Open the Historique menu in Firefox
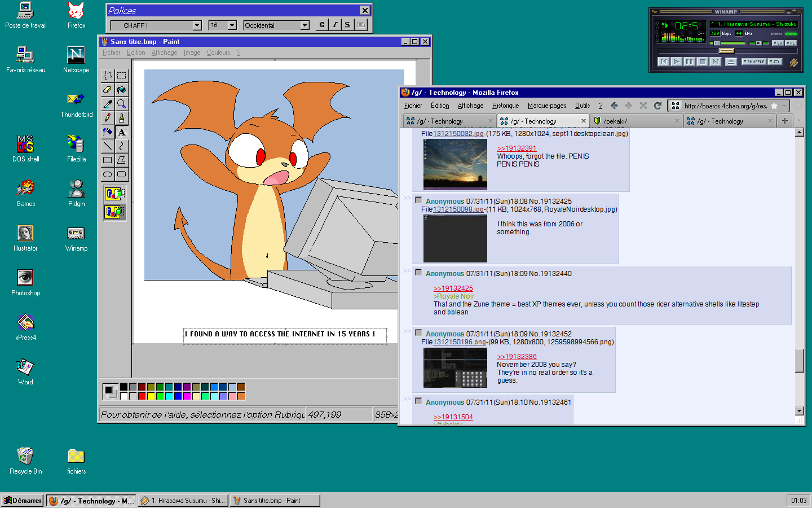Image resolution: width=812 pixels, height=508 pixels. point(505,106)
